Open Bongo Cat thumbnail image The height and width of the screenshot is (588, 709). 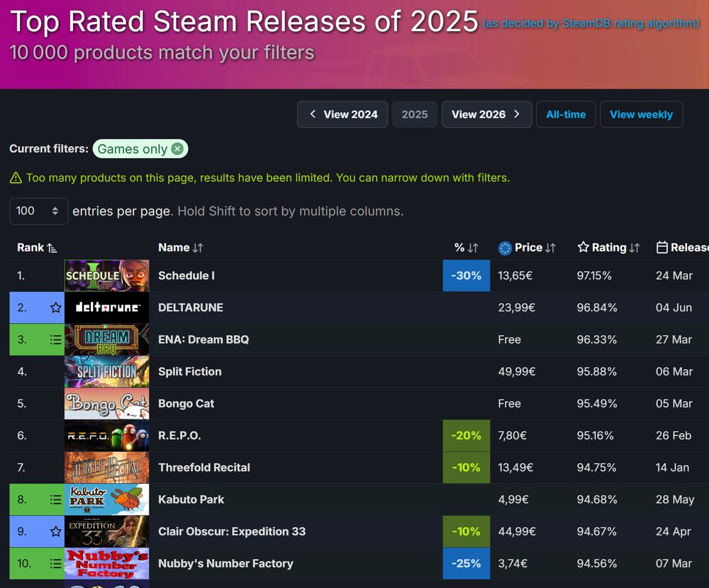[107, 404]
